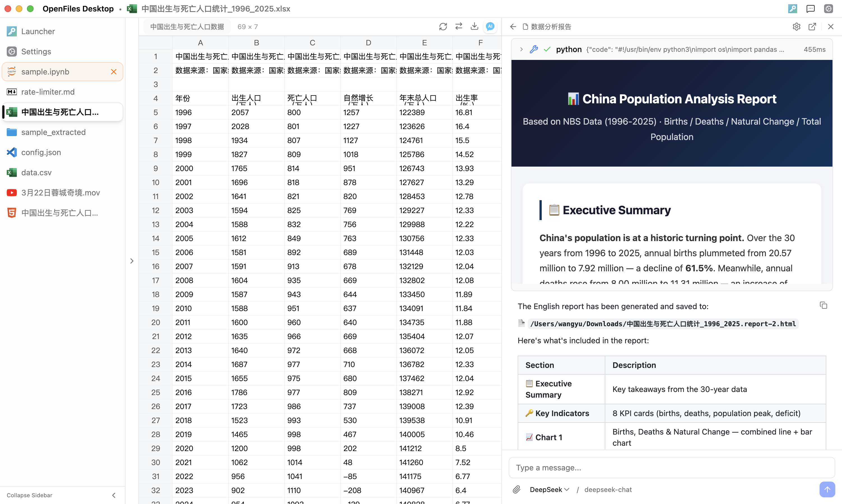This screenshot has width=842, height=504.
Task: Click the deepseek-chat model selector
Action: click(x=608, y=489)
